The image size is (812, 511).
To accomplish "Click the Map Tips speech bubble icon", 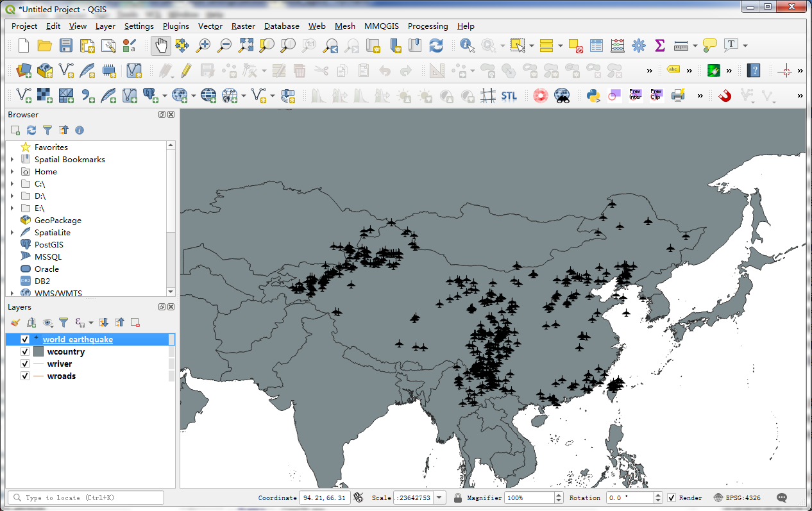I will [709, 46].
